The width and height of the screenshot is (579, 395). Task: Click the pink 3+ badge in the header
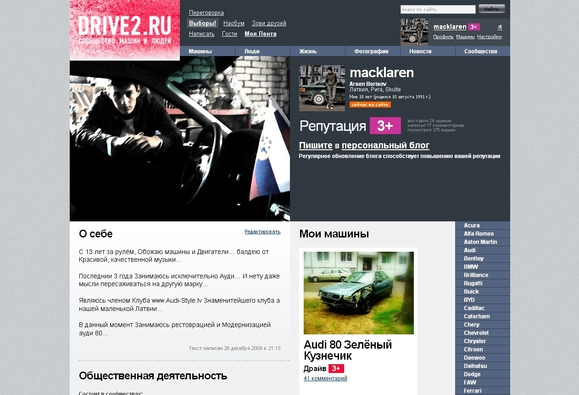[x=474, y=27]
